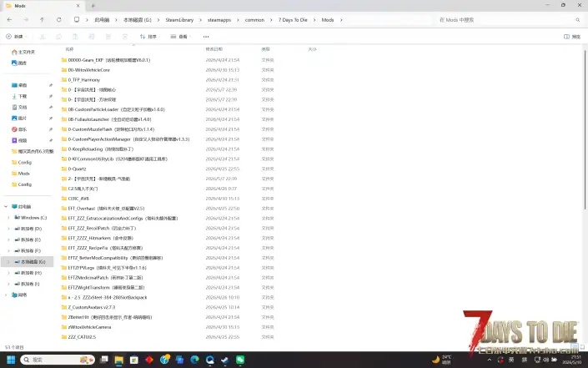Open the New item dropdown
Image resolution: width=588 pixels, height=368 pixels.
tap(17, 37)
